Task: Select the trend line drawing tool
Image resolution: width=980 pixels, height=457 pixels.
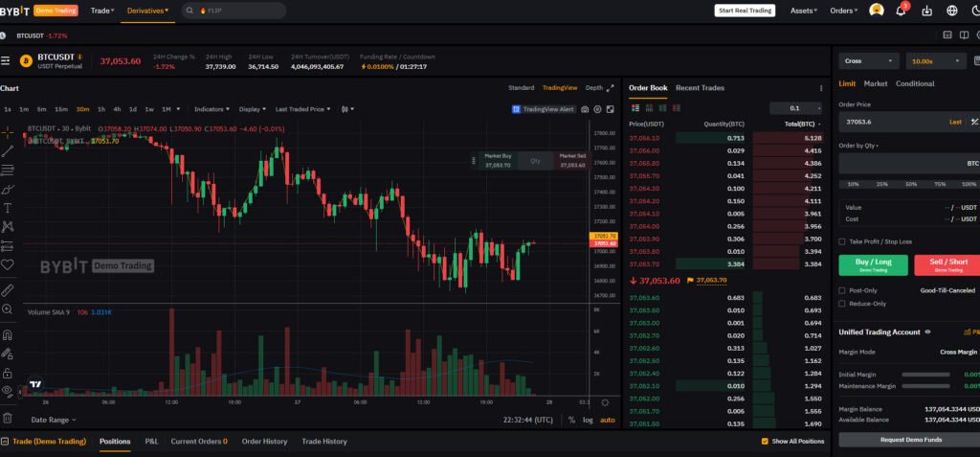Action: point(8,150)
